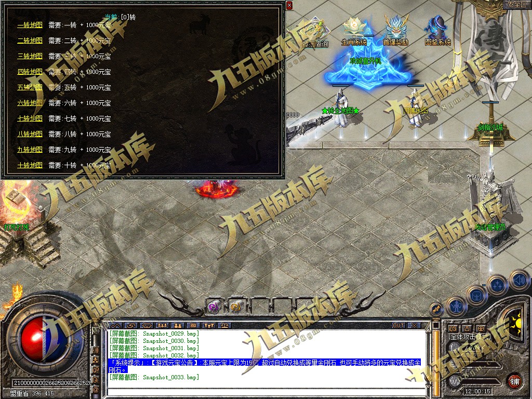
Task: Toggle the group channel icon beside chat
Action: (x=96, y=361)
